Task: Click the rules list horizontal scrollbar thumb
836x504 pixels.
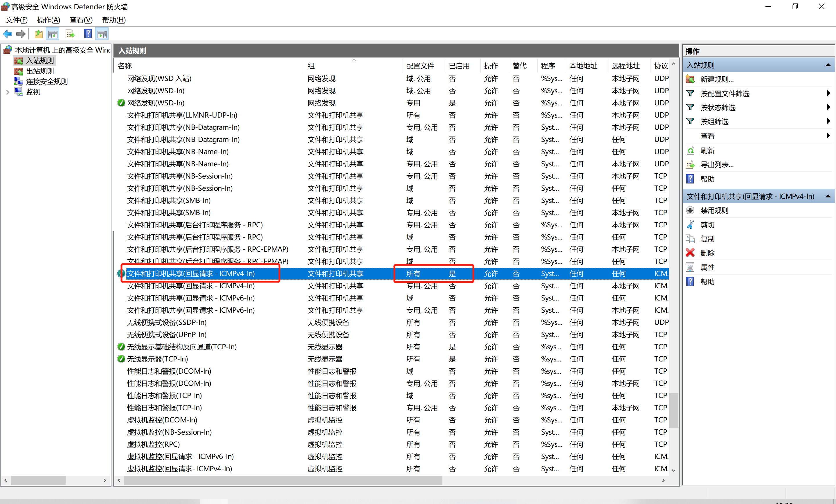Action: (283, 480)
